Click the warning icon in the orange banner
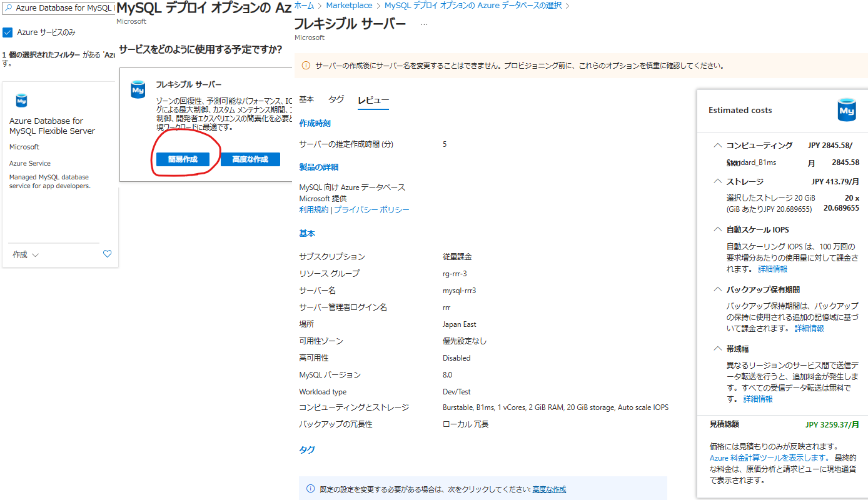Image resolution: width=868 pixels, height=500 pixels. click(x=306, y=66)
